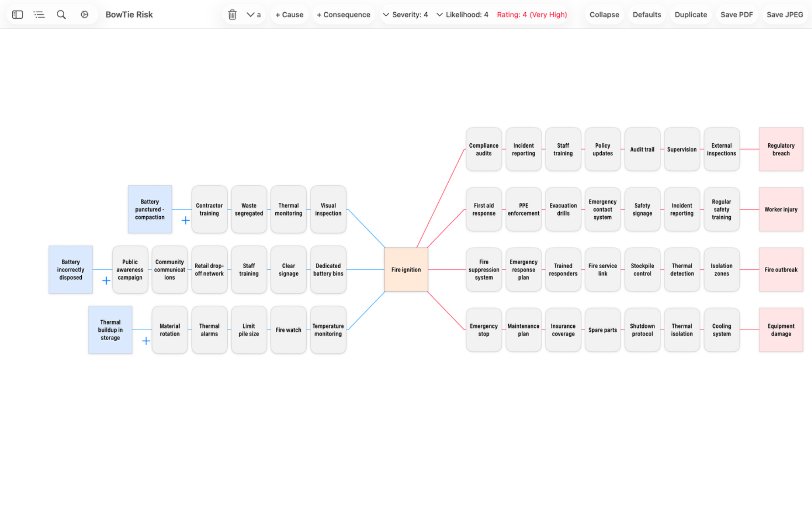Click Save PDF
The height and width of the screenshot is (510, 812).
click(x=737, y=15)
